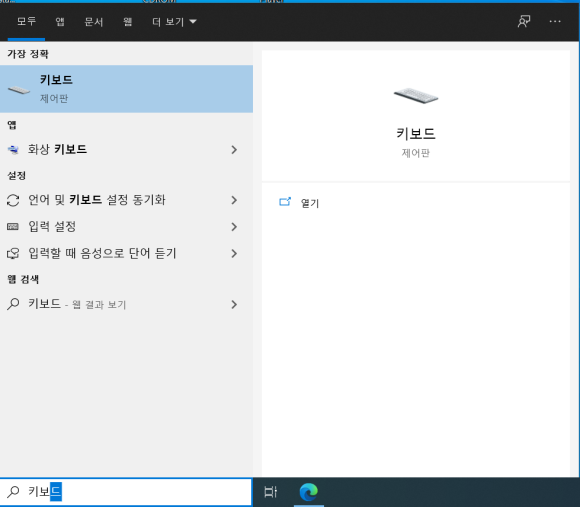Open 입력할 때 음성으로 단어 듣기 setting
The height and width of the screenshot is (507, 580).
click(127, 253)
